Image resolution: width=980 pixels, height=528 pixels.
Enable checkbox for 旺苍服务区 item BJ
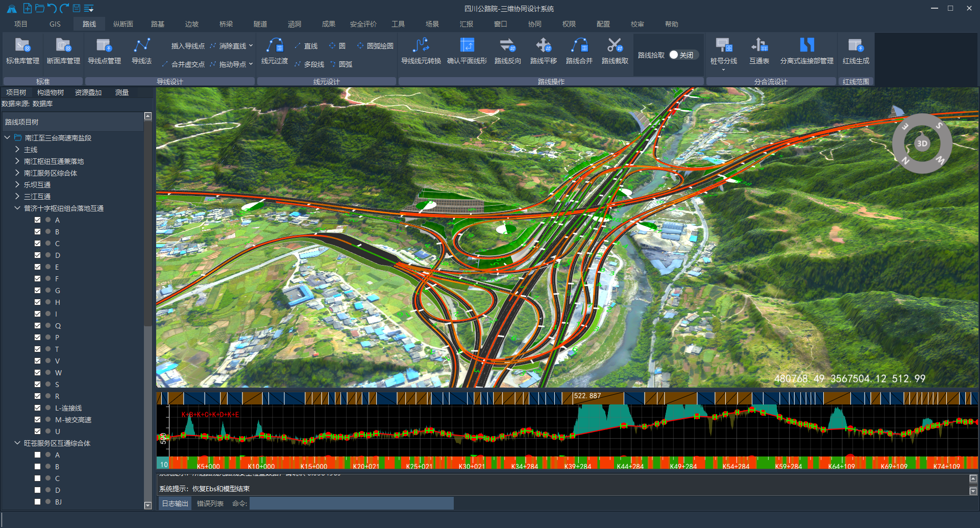point(37,502)
